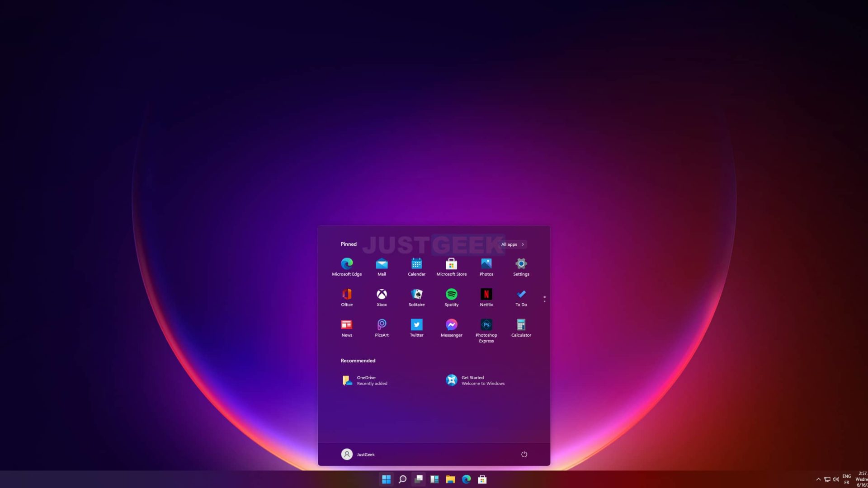Toggle system tray language indicator ENG/FR
Image resolution: width=868 pixels, height=488 pixels.
[847, 479]
